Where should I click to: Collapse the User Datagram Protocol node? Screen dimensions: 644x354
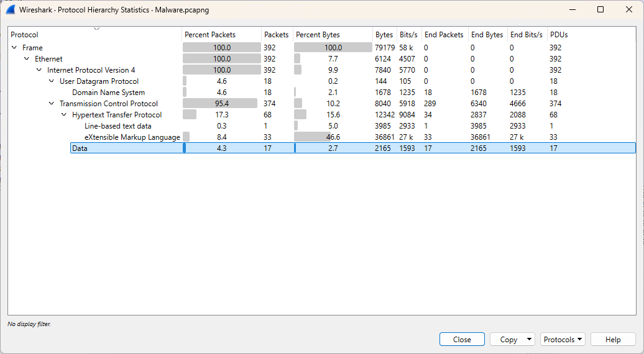point(52,81)
